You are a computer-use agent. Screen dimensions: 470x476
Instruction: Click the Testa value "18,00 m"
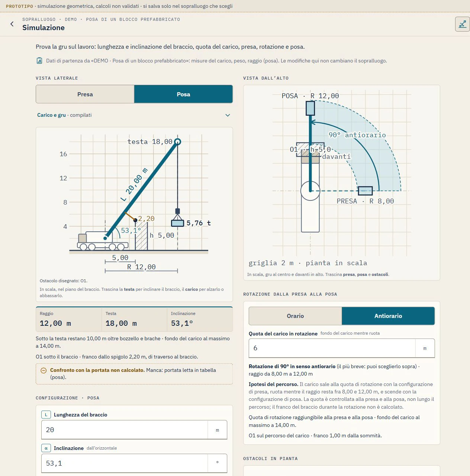pyautogui.click(x=121, y=324)
